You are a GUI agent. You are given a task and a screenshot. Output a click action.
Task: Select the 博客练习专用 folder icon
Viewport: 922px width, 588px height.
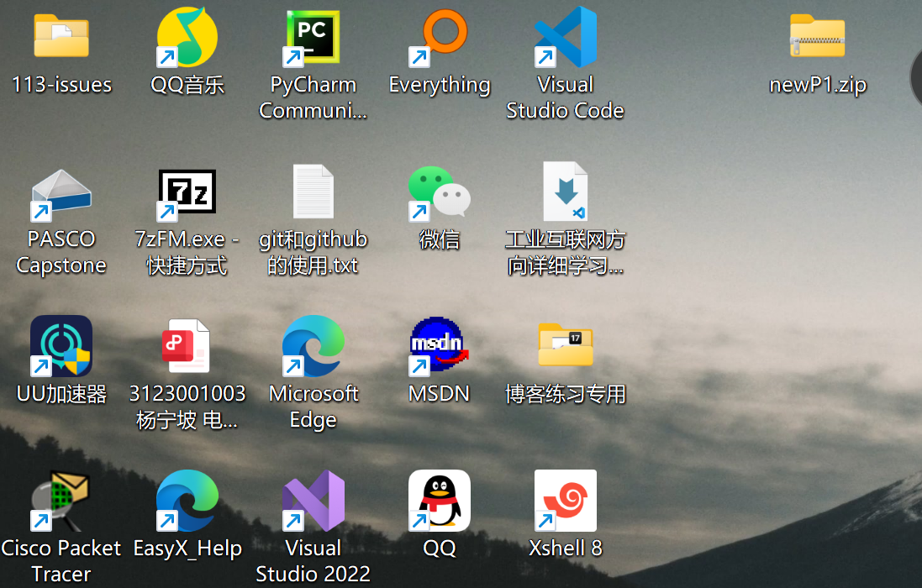click(565, 344)
